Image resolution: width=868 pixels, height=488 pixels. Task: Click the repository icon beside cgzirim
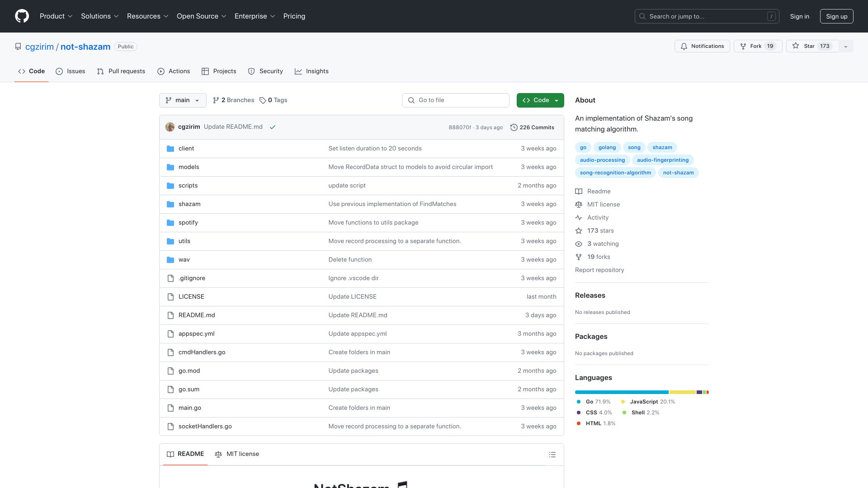(x=18, y=47)
